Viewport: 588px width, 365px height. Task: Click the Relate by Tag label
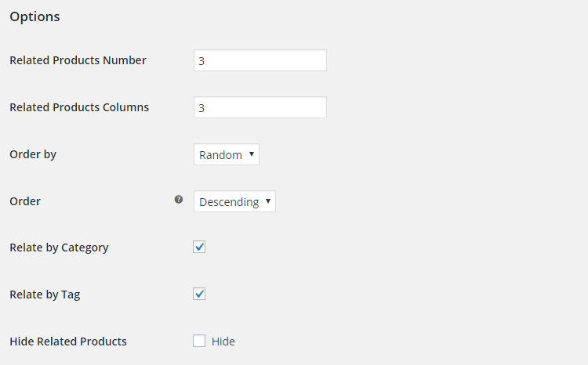point(45,295)
